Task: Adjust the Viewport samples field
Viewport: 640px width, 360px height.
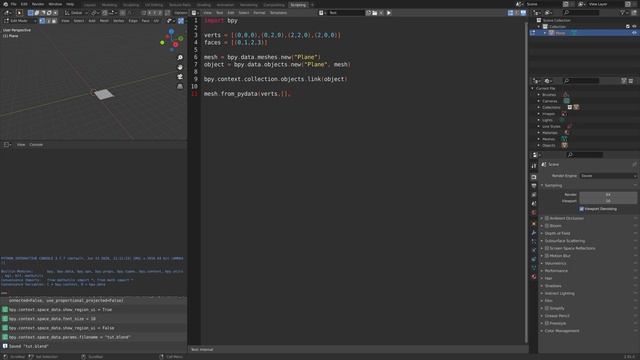Action: 608,201
